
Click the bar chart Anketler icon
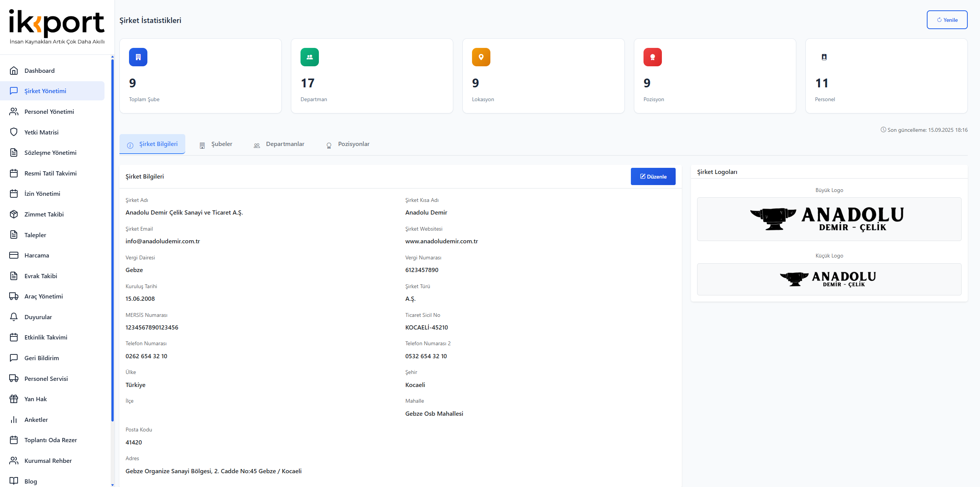click(x=14, y=420)
